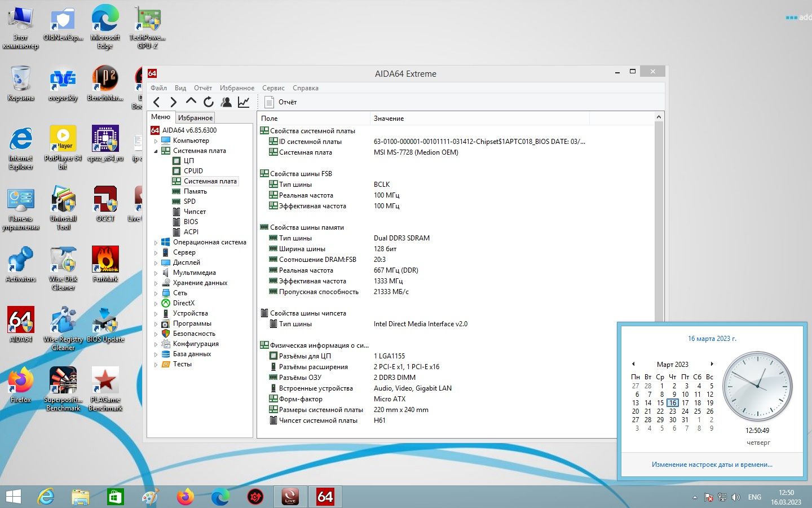Screen dimensions: 812x508
Task: Click the forward arrow in AIDA64 toolbar
Action: (174, 102)
